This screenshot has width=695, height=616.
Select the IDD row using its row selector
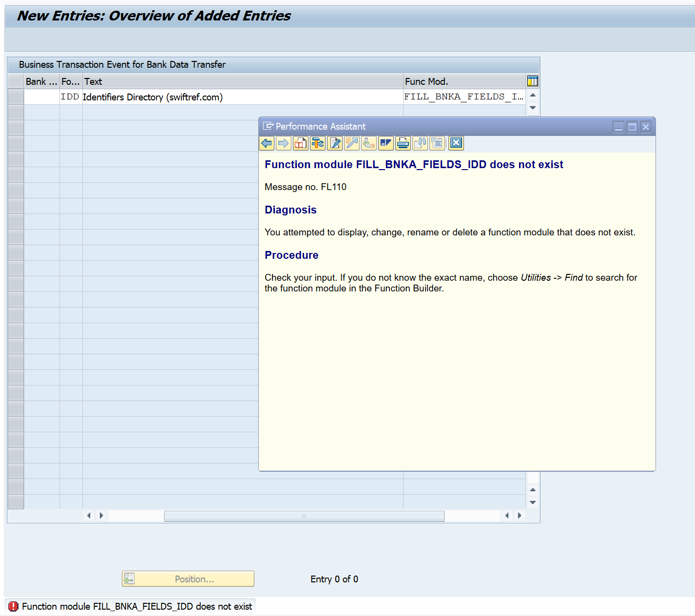16,97
